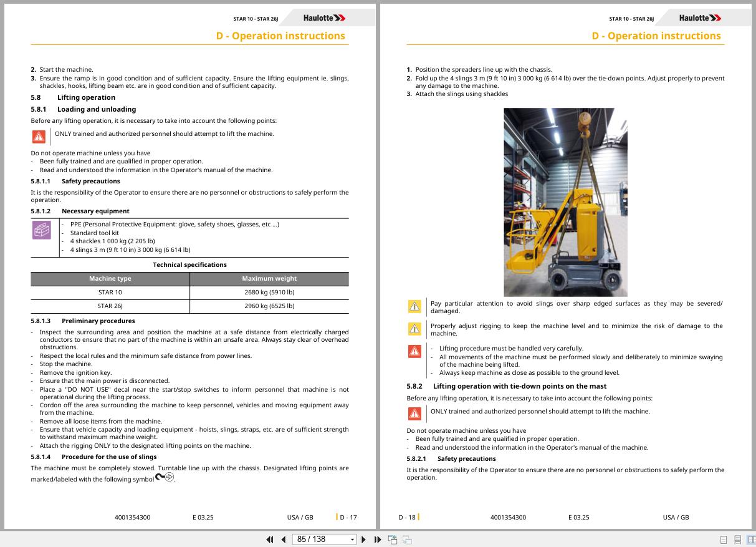This screenshot has width=756, height=547.
Task: Click '4001354300' in the left page footer
Action: [x=132, y=517]
